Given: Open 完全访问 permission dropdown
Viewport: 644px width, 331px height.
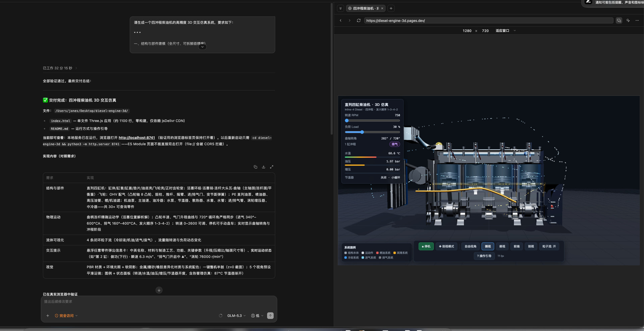Looking at the screenshot, I should click(x=66, y=316).
